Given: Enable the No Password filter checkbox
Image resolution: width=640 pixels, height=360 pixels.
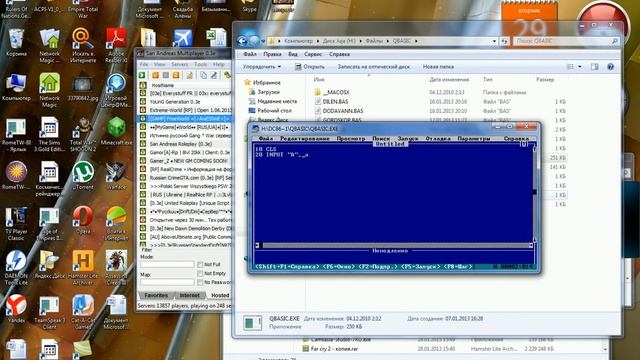Looking at the screenshot, I should pos(200,282).
